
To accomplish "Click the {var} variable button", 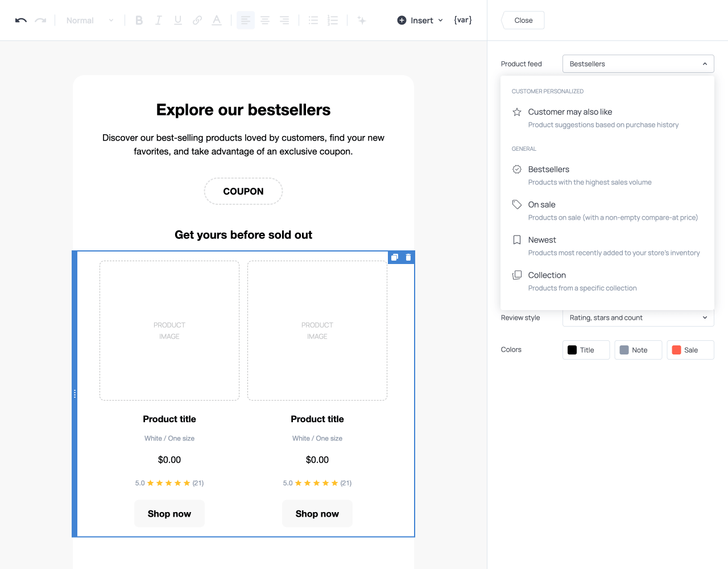I will coord(462,20).
